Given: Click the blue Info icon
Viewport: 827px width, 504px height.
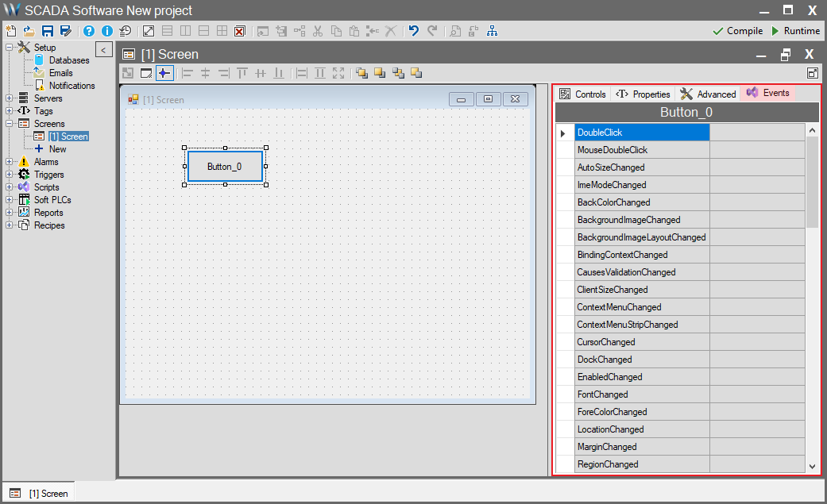Looking at the screenshot, I should [107, 31].
